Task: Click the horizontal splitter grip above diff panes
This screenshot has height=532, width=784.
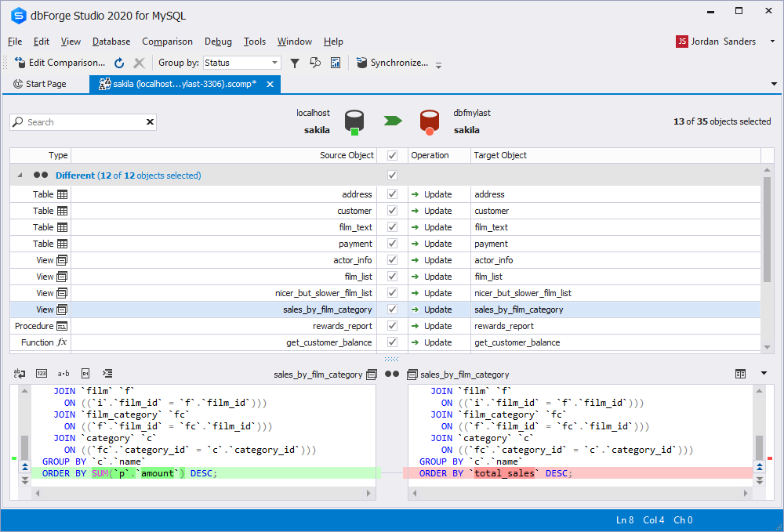Action: pyautogui.click(x=392, y=359)
